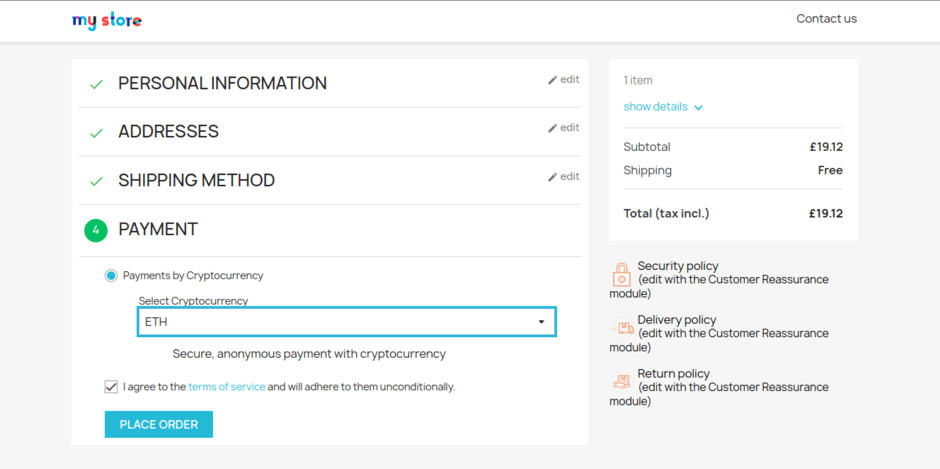Click the Addresses green checkmark icon

coord(96,133)
